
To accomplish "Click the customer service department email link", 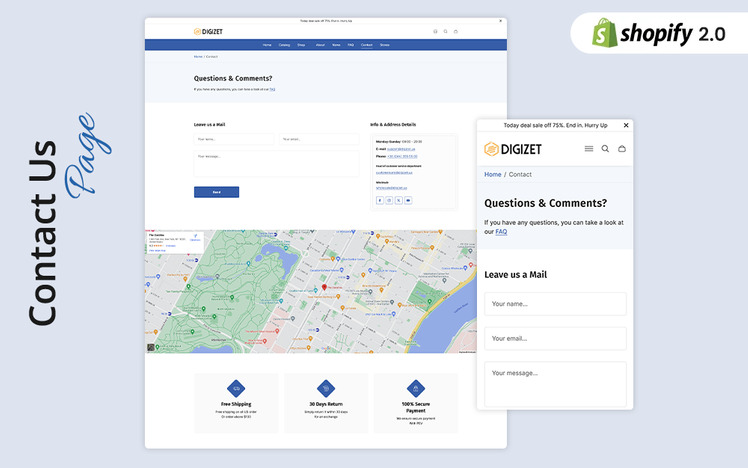I will 394,172.
